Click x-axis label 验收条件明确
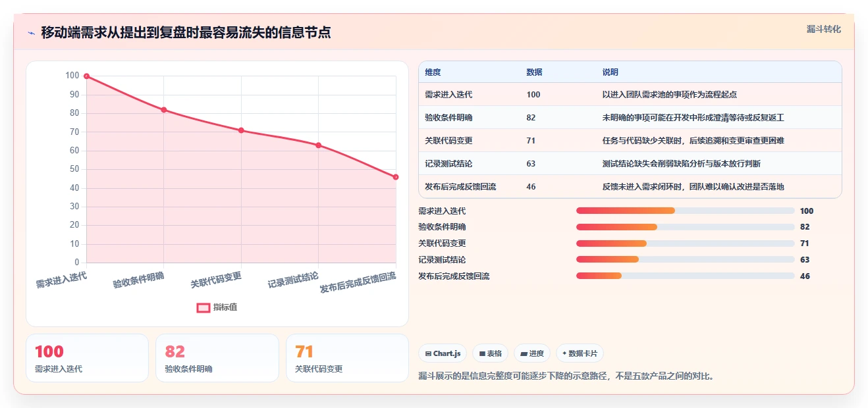The width and height of the screenshot is (868, 408). pos(138,280)
